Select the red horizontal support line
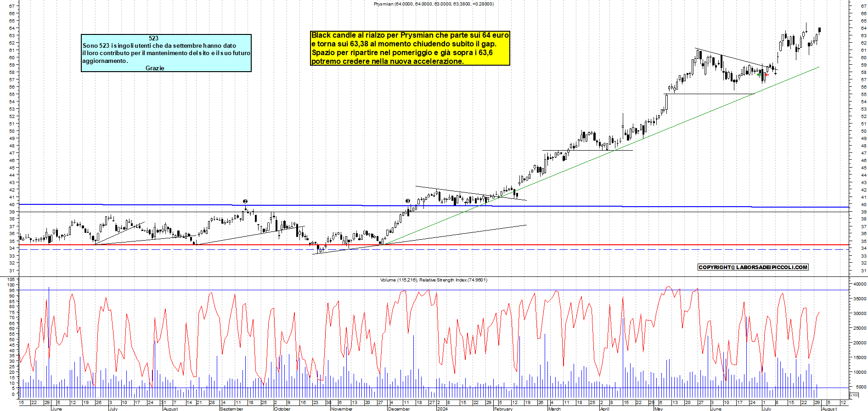868x411 pixels. 434,245
